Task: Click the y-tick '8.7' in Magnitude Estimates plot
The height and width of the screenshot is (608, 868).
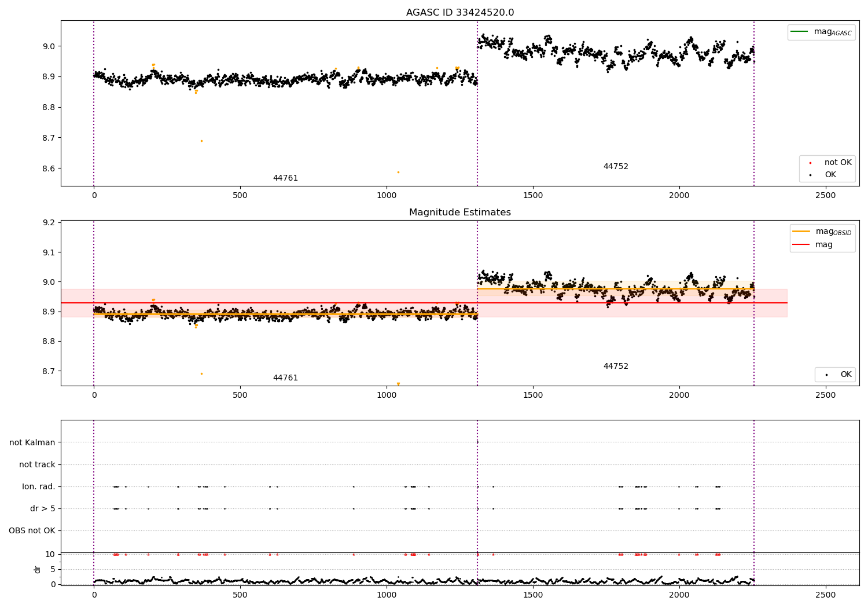Action: tap(50, 371)
